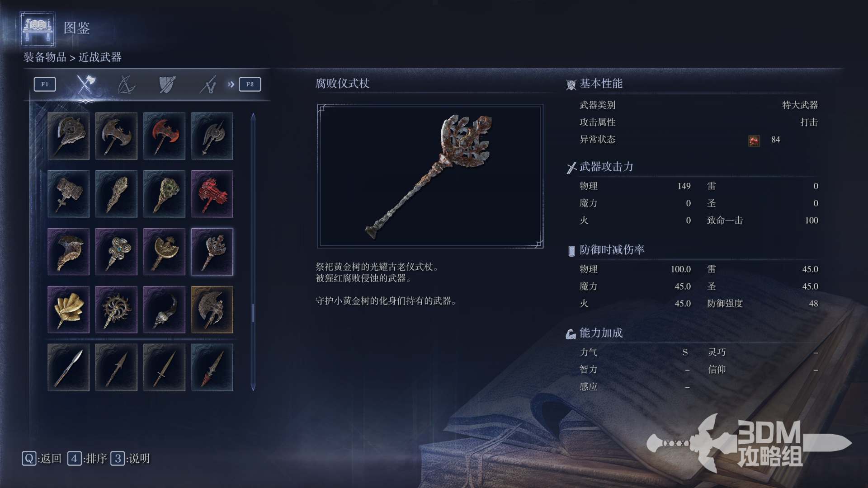Select the spiked sun wheel mace icon
The height and width of the screenshot is (488, 868).
pyautogui.click(x=116, y=310)
